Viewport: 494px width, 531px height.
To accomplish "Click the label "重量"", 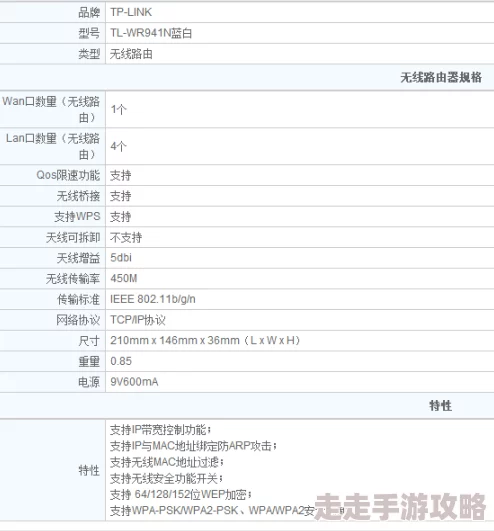I will (89, 361).
